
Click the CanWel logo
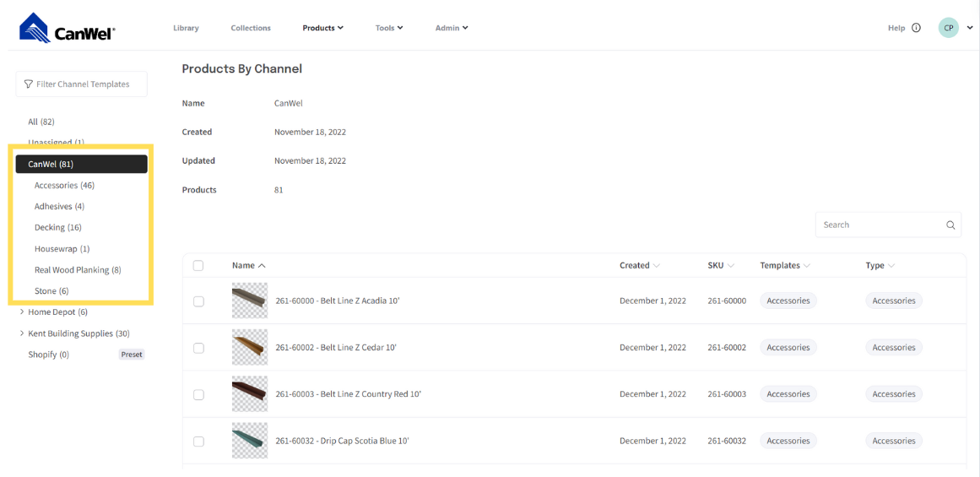click(x=67, y=29)
